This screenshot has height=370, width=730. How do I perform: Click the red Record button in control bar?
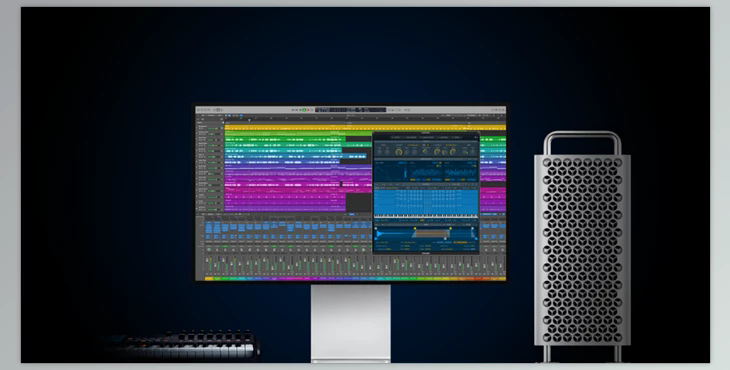click(x=308, y=110)
